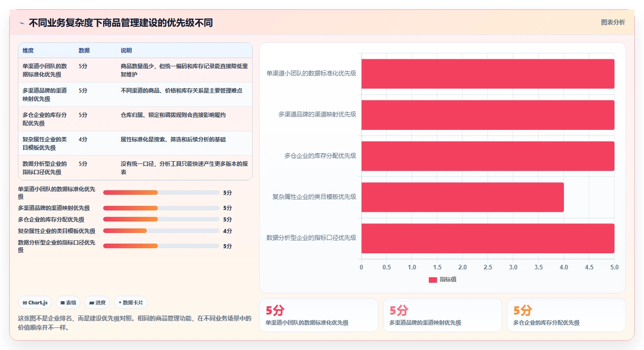Click table cell 没有统一口径，分析工具只能快速产生更多版本的报表
This screenshot has height=350, width=644.
(184, 168)
